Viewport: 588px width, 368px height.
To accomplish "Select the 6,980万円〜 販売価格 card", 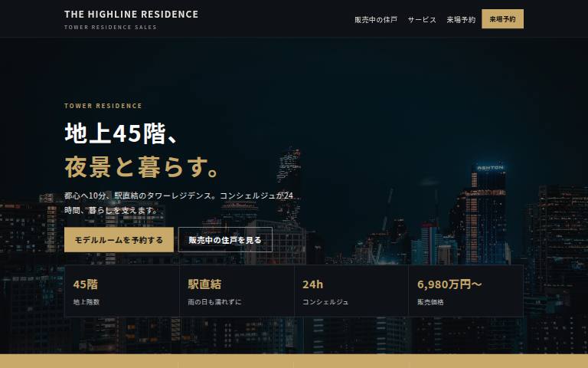I will (465, 291).
